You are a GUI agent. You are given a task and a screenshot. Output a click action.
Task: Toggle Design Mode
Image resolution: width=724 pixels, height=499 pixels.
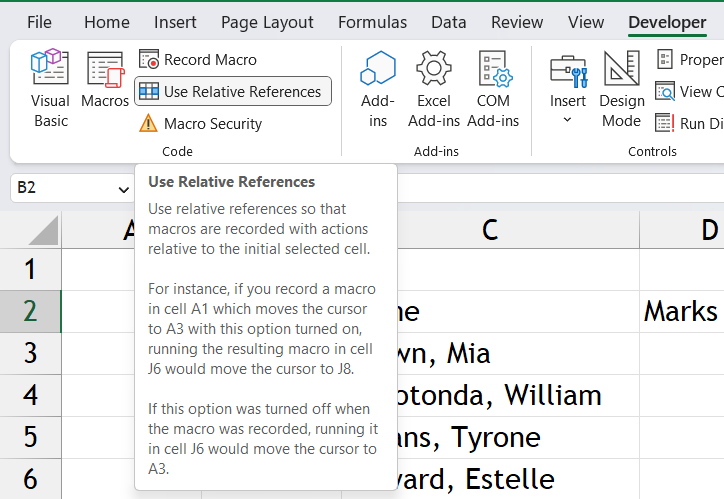click(621, 88)
